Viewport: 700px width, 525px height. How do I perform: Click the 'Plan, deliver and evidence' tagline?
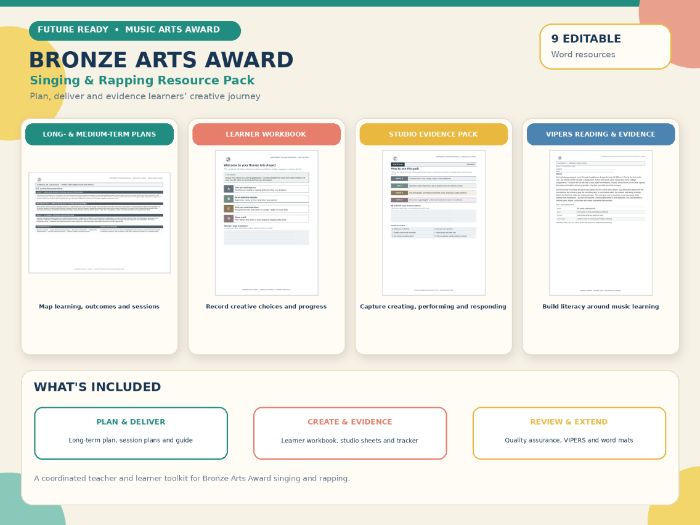coord(145,96)
